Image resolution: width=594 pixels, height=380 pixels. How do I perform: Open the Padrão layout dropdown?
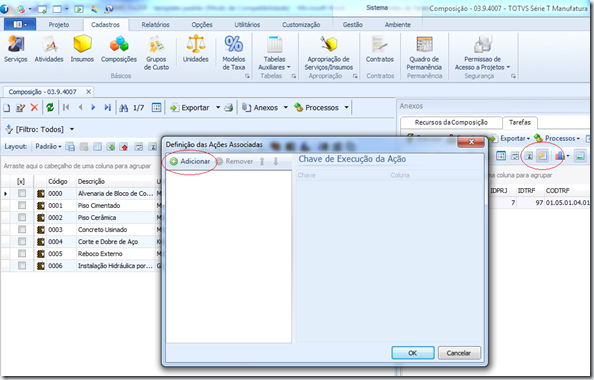[x=48, y=147]
